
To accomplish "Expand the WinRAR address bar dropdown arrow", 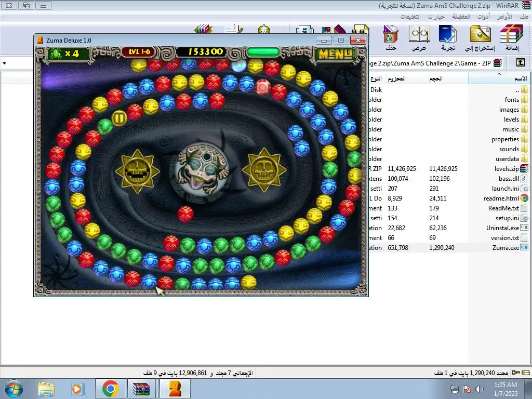I will coord(4,63).
